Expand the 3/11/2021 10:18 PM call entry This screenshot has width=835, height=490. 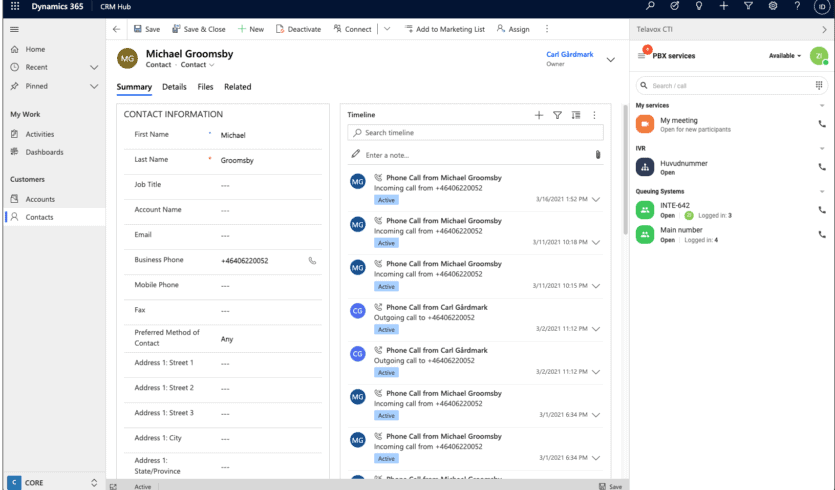tap(596, 242)
